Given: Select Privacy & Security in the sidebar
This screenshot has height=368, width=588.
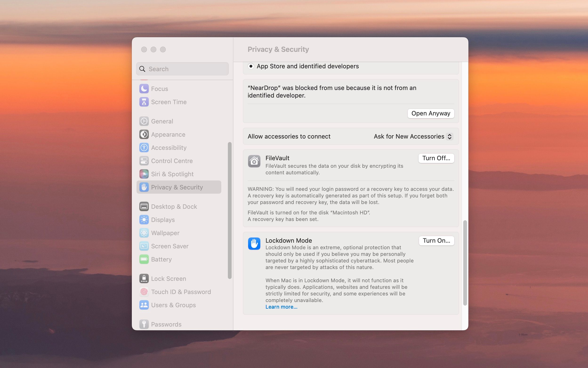Looking at the screenshot, I should pyautogui.click(x=177, y=187).
